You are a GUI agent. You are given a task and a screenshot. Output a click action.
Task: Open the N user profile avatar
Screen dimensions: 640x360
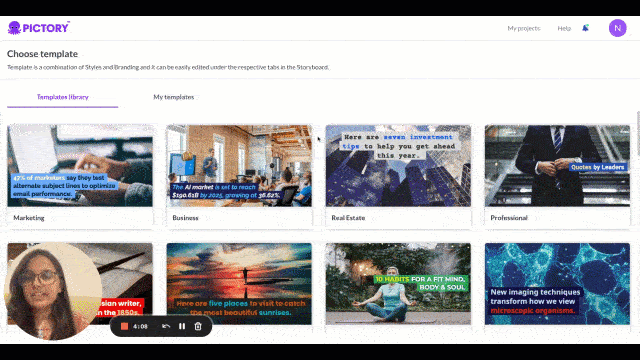(618, 28)
